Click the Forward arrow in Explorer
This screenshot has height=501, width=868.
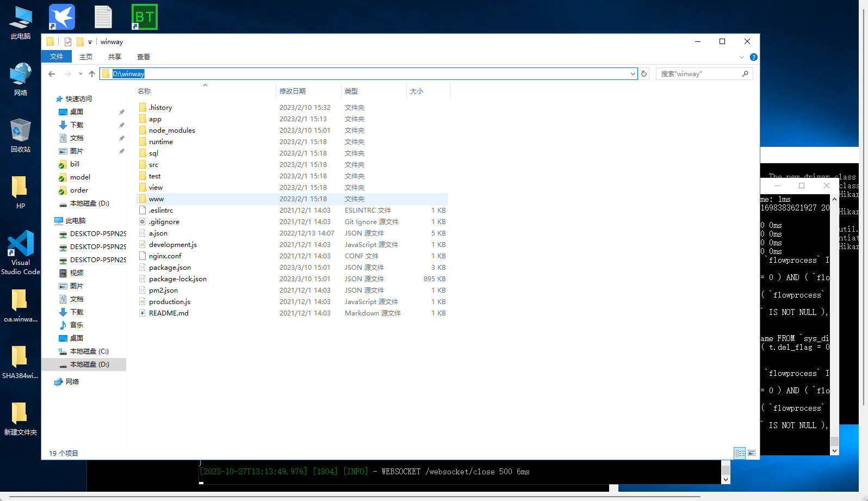(67, 74)
